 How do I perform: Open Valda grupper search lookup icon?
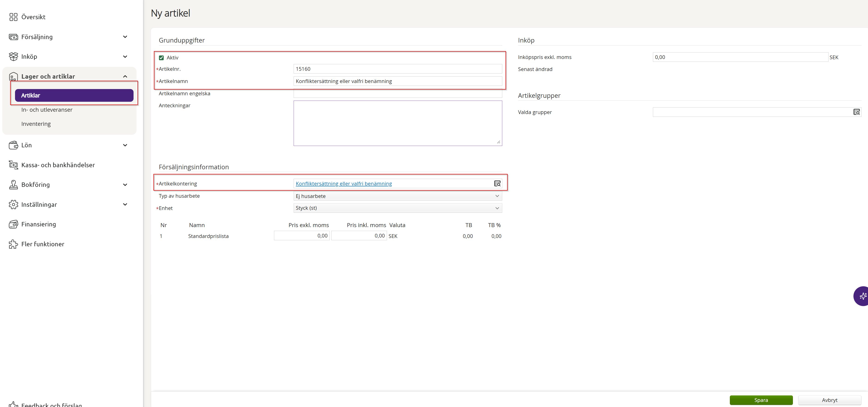(x=856, y=112)
